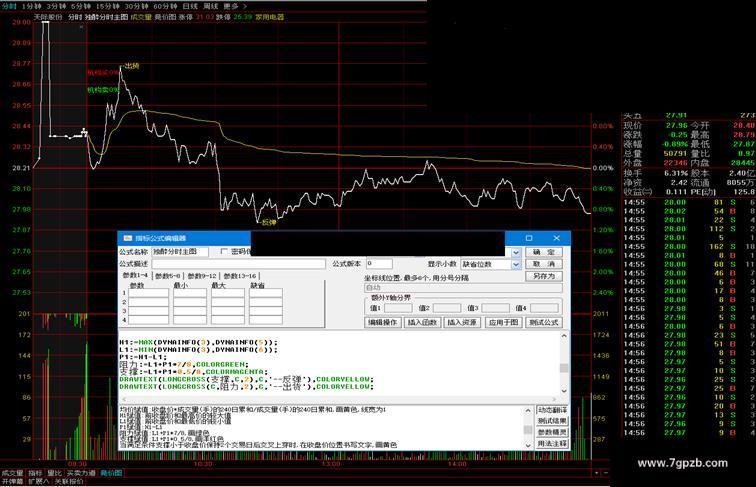Viewport: 756px width, 487px height.
Task: Click the 确定 button
Action: point(544,252)
